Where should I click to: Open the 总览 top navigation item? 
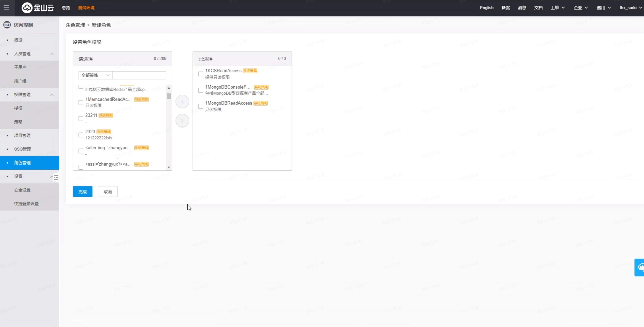pyautogui.click(x=66, y=8)
